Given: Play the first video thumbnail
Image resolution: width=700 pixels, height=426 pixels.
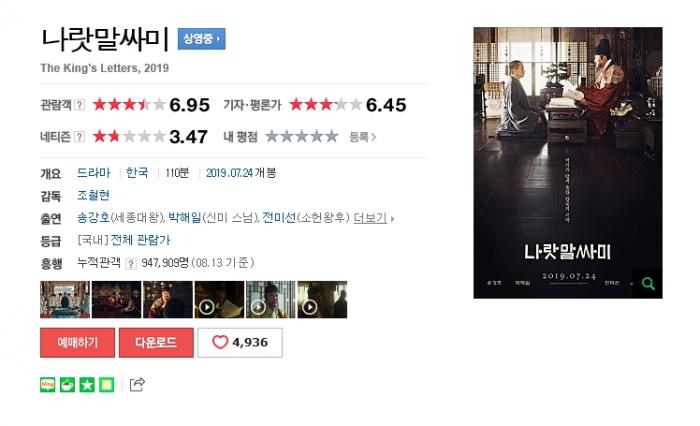Looking at the screenshot, I should [219, 300].
